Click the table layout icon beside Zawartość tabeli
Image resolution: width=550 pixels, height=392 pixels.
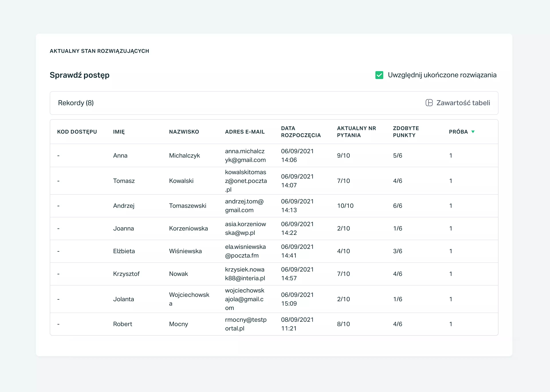coord(429,103)
